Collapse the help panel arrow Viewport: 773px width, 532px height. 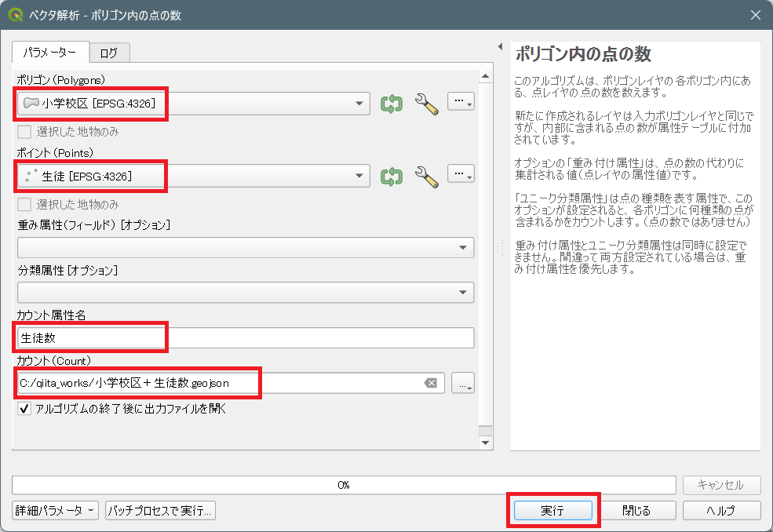pos(500,46)
